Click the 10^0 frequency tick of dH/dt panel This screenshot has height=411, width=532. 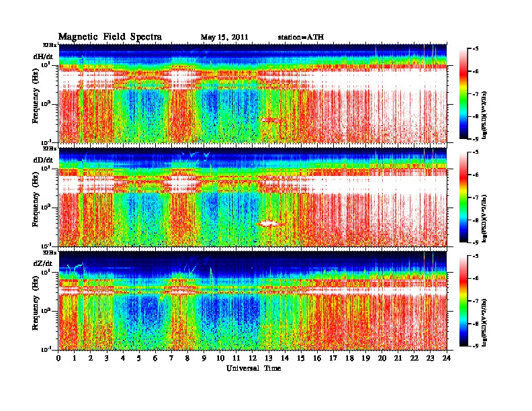(x=46, y=103)
